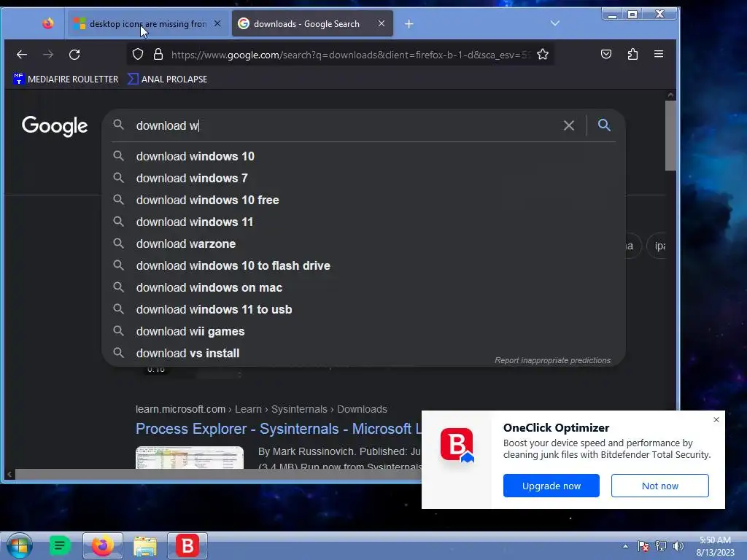Screen dimensions: 747x560
Task: Open the tracking protection shield icon
Action: (x=138, y=54)
